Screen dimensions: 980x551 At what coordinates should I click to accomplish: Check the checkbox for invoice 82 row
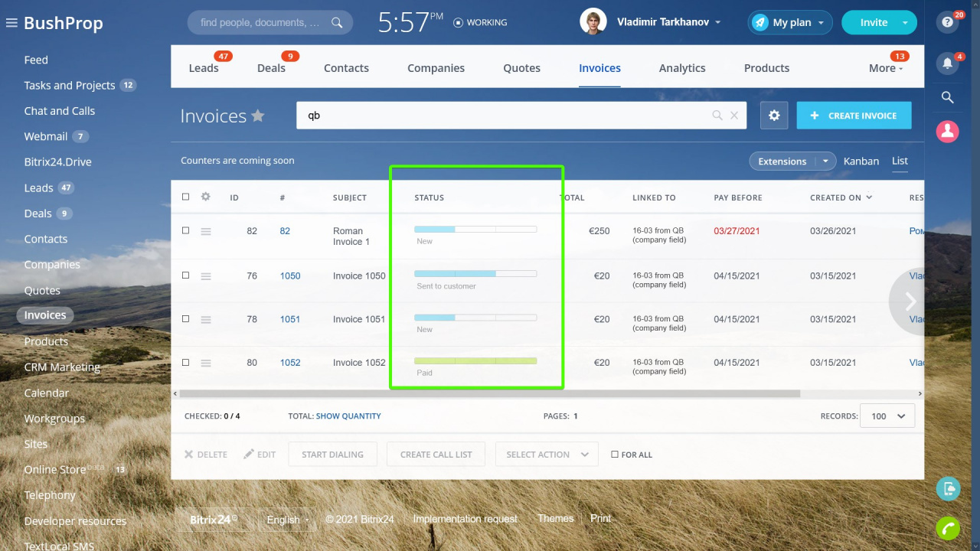[185, 230]
